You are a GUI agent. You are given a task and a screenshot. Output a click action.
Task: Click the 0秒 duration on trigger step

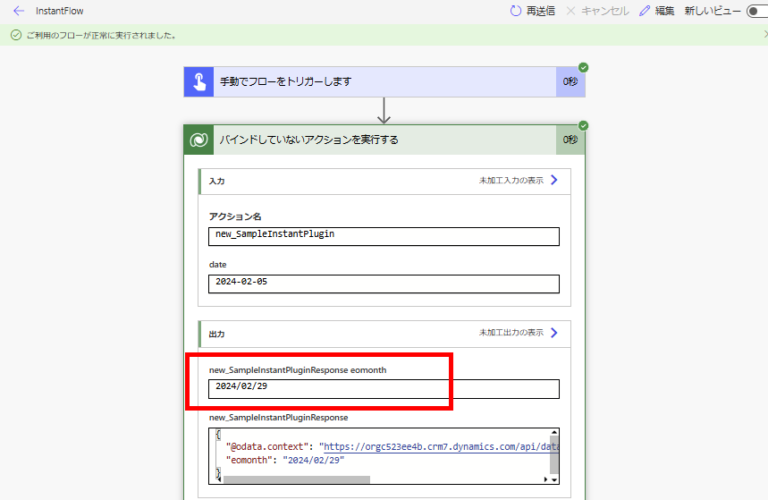point(570,82)
